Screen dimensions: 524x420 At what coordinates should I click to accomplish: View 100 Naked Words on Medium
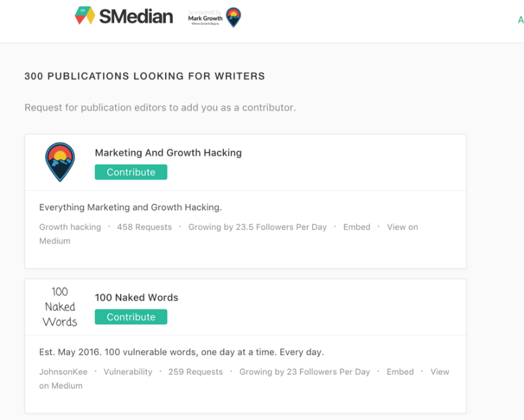[440, 372]
